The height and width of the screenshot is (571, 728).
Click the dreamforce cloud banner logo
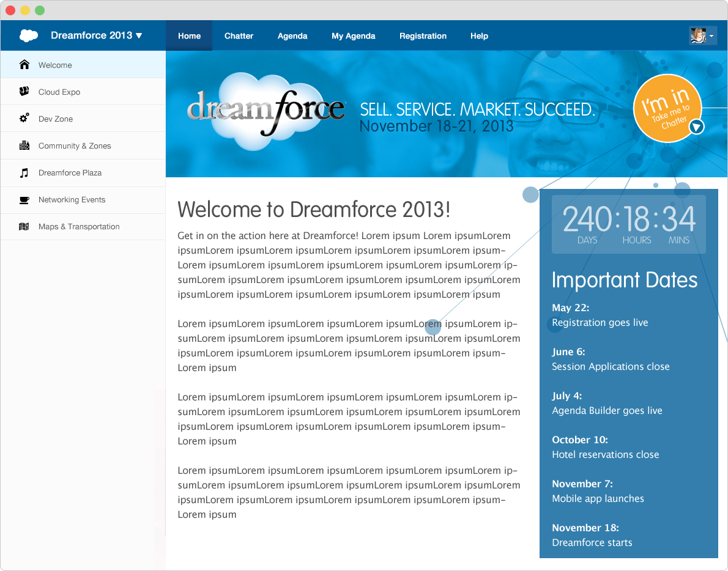tap(266, 111)
